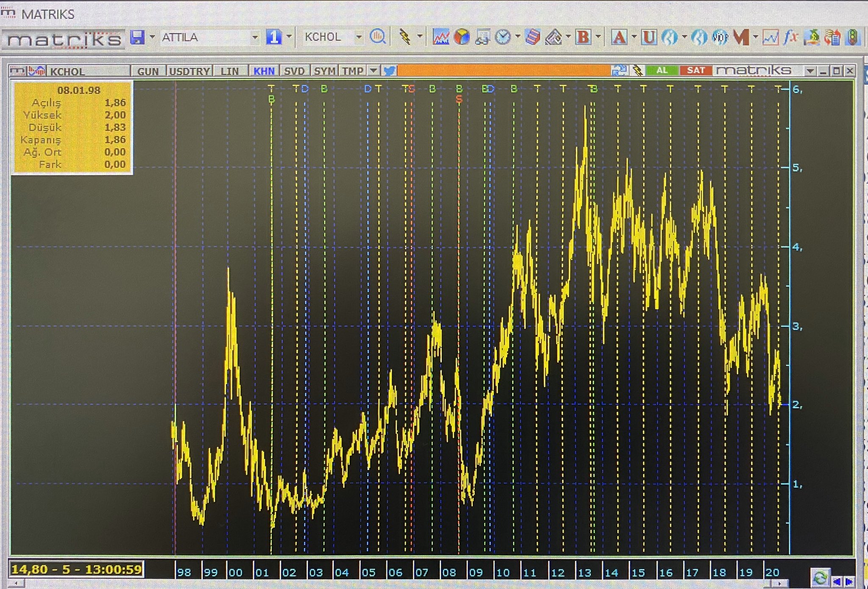This screenshot has width=868, height=589.
Task: Click the blue floppy disk save icon
Action: (x=137, y=37)
